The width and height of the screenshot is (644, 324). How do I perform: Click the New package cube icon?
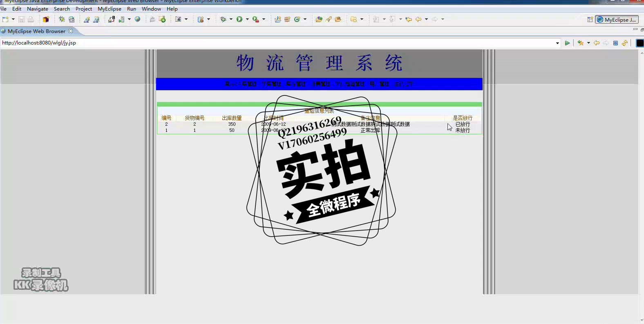pyautogui.click(x=46, y=19)
